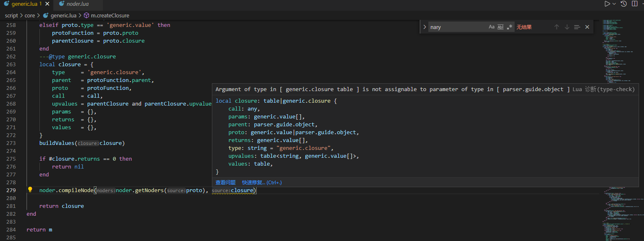Viewport: 644px width, 241px height.
Task: Click 查看问题 in the diagnostic popup
Action: 225,182
